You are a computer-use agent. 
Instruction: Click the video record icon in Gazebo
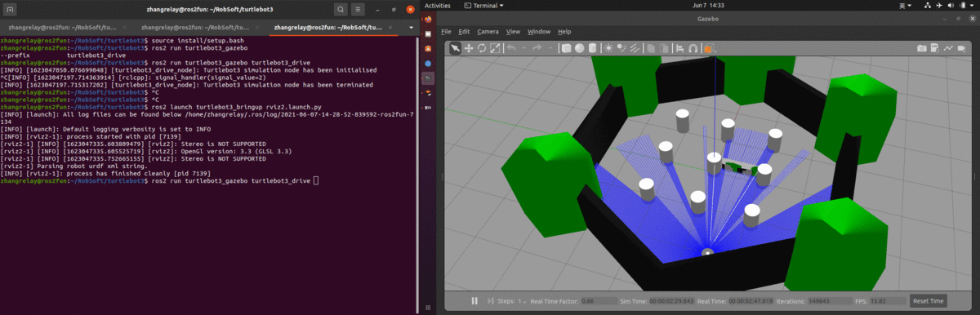coord(961,48)
